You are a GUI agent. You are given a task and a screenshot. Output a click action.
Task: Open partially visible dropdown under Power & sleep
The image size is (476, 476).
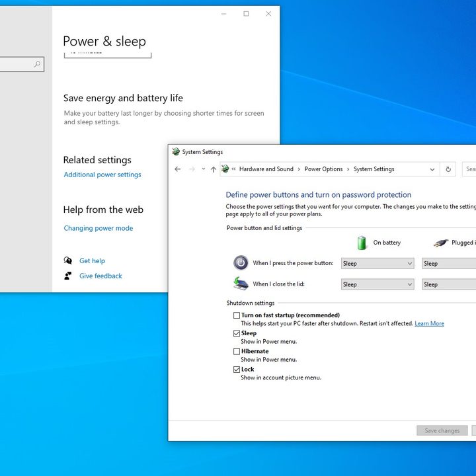pos(108,55)
